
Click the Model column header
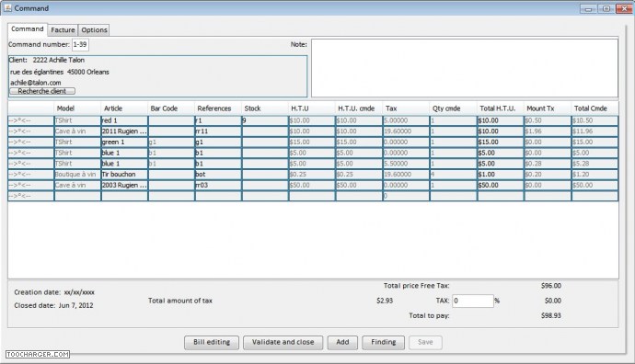77,108
